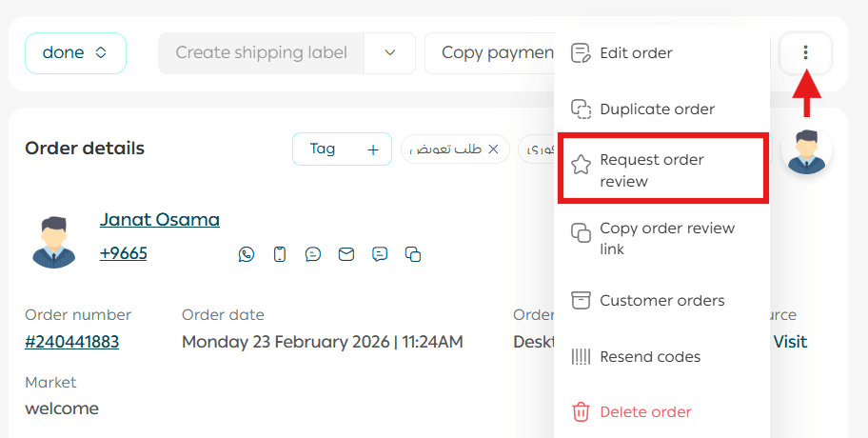Remove the Arabic tag using its X
868x438 pixels.
(493, 149)
